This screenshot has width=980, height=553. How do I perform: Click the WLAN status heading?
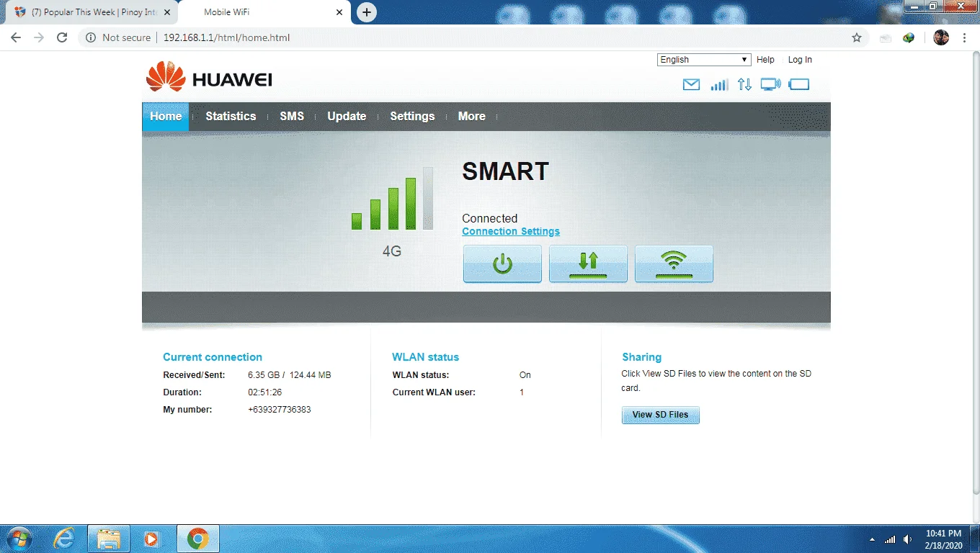click(x=425, y=357)
